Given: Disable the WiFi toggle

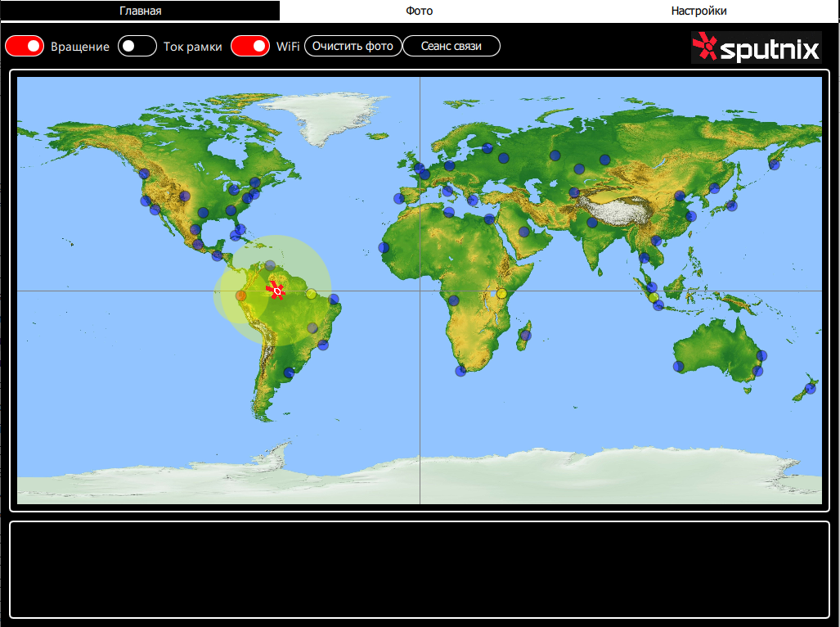Looking at the screenshot, I should click(x=250, y=46).
